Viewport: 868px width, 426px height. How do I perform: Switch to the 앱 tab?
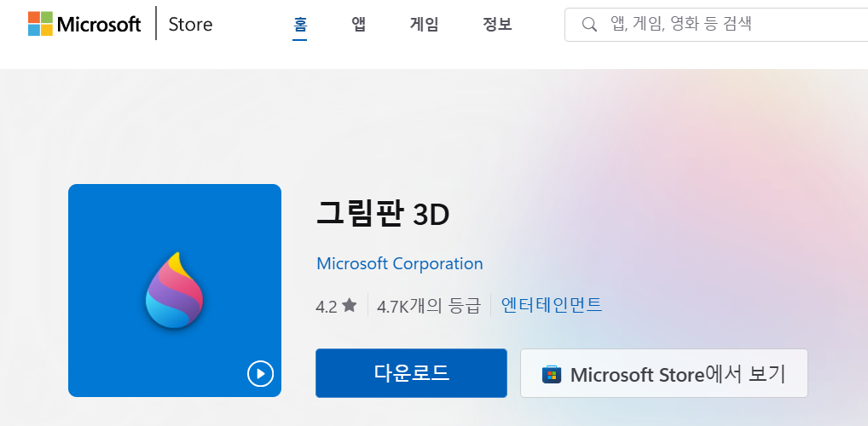point(359,25)
